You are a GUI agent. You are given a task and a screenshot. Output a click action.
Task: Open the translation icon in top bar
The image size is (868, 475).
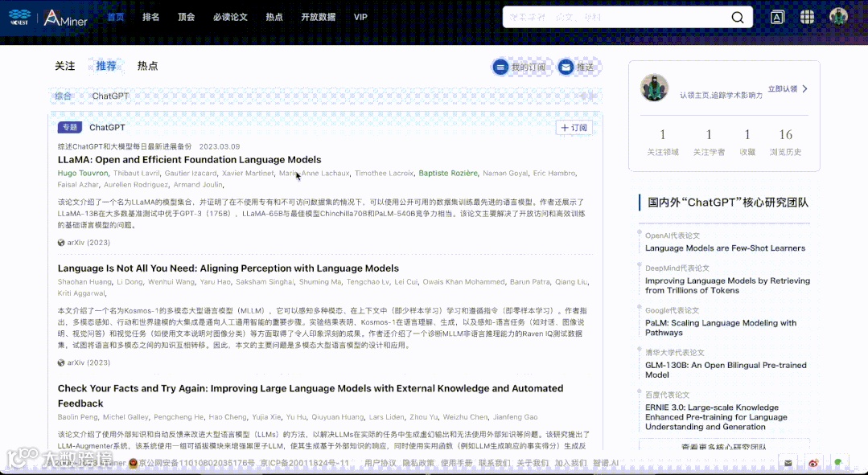tap(777, 17)
